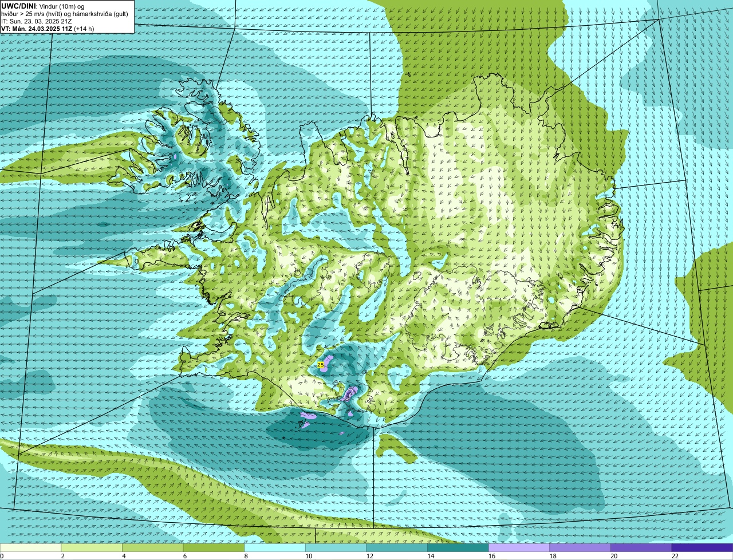Viewport: 733px width, 560px height.
Task: Click the medium purple 18–20 m/s legend swatch
Action: click(580, 547)
